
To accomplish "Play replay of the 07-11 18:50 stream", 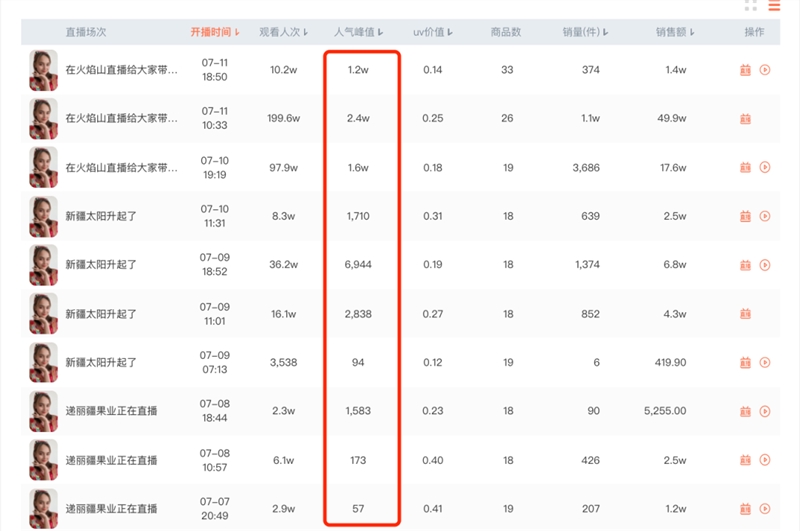I will [765, 70].
